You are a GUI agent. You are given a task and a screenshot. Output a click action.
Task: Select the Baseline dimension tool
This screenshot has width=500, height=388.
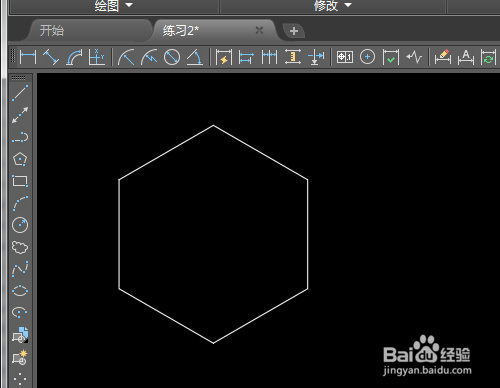point(246,57)
